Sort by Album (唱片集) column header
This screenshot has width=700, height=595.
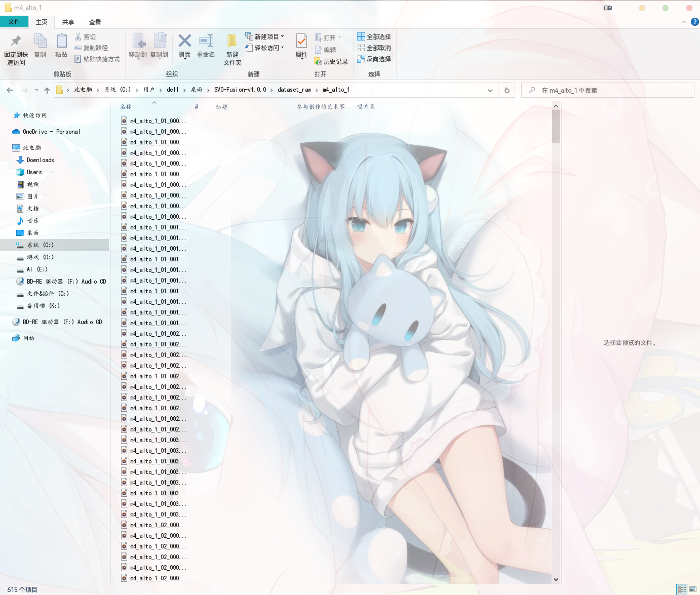tap(366, 107)
